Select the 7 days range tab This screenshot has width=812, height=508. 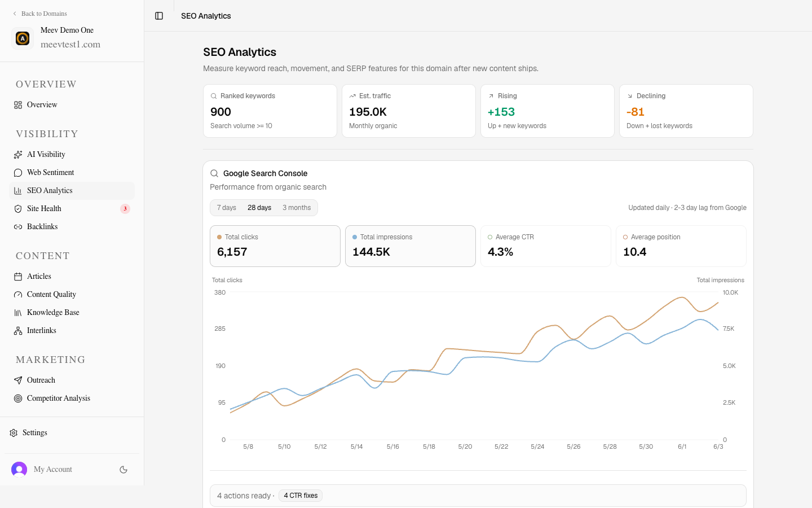tap(227, 208)
